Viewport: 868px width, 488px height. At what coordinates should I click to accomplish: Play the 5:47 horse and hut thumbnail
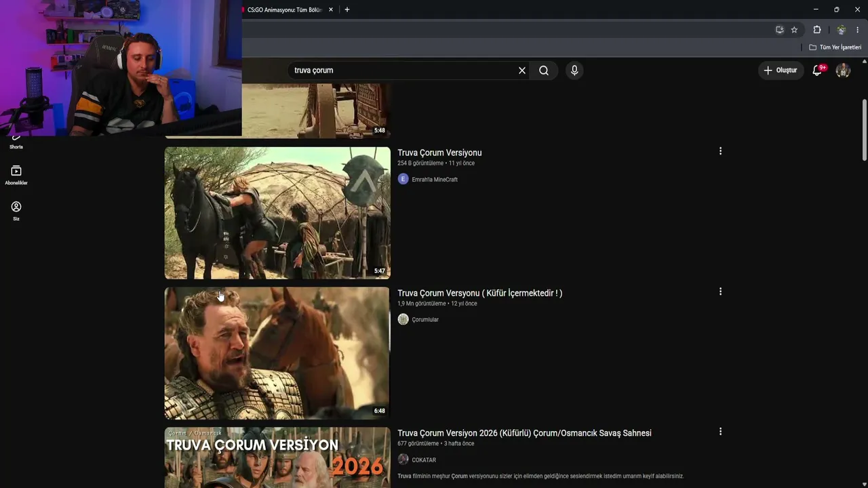click(x=277, y=213)
